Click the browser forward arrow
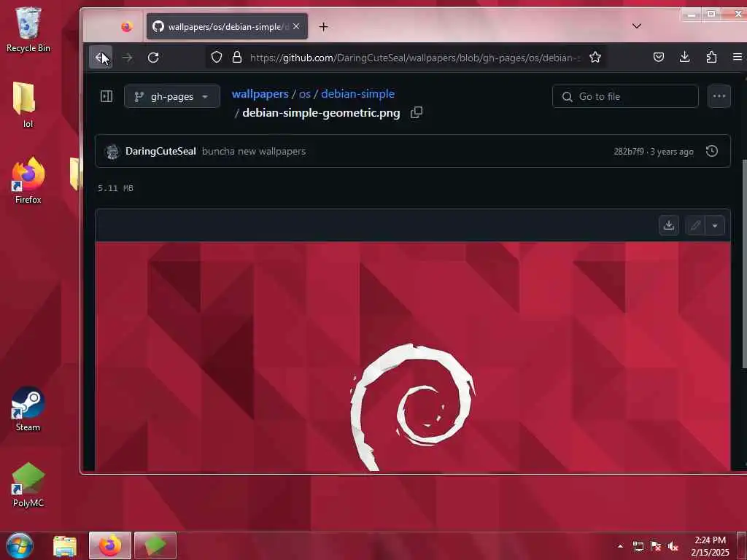Image resolution: width=747 pixels, height=560 pixels. [x=127, y=58]
